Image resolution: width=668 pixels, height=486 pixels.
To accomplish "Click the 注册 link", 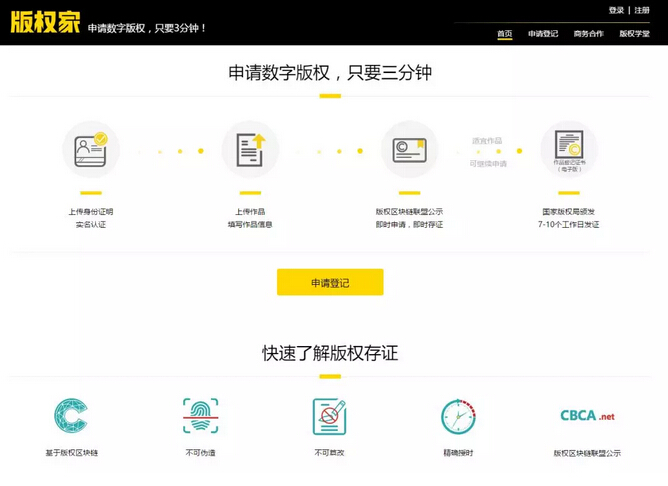I will click(x=642, y=10).
